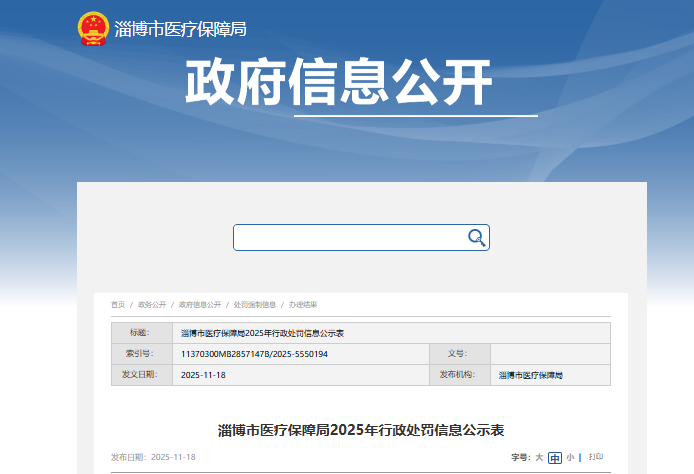Screen dimensions: 694x474
Task: Click the 索引号 label cell
Action: point(142,354)
